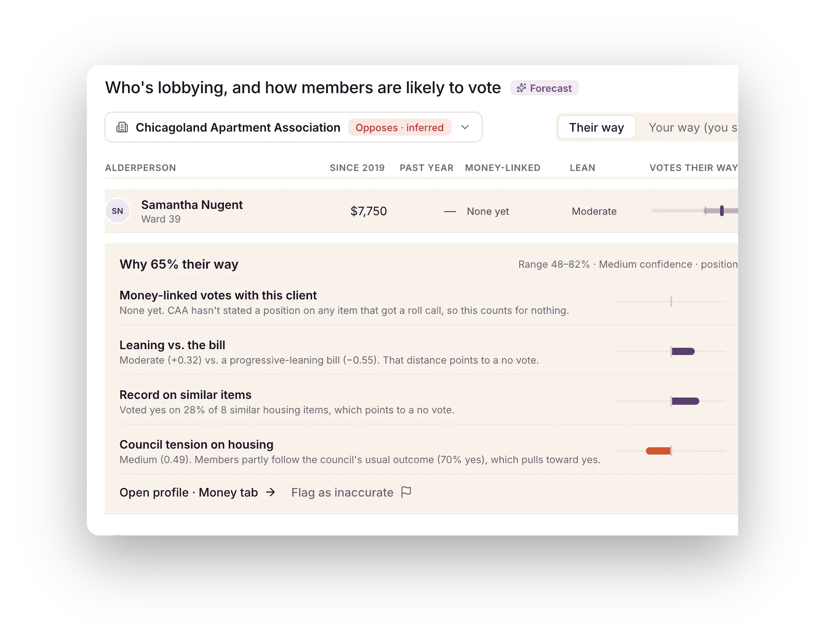This screenshot has width=825, height=644.
Task: Click the orange bar for Council tension
Action: [659, 451]
